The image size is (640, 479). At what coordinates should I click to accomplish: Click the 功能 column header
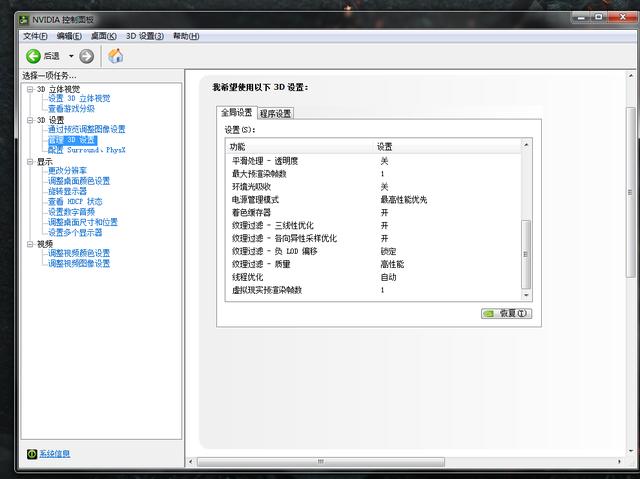[300, 146]
